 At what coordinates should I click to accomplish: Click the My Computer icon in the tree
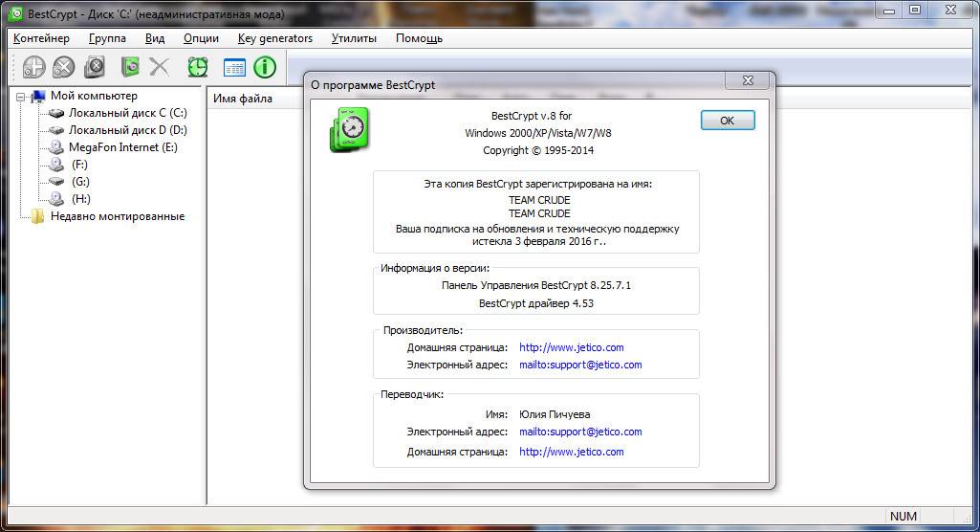point(39,96)
